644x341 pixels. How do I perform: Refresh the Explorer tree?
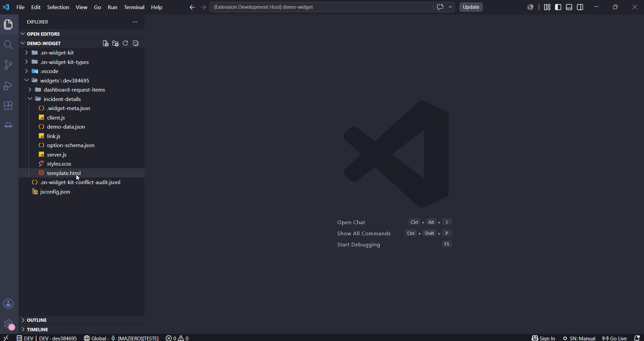pos(126,43)
